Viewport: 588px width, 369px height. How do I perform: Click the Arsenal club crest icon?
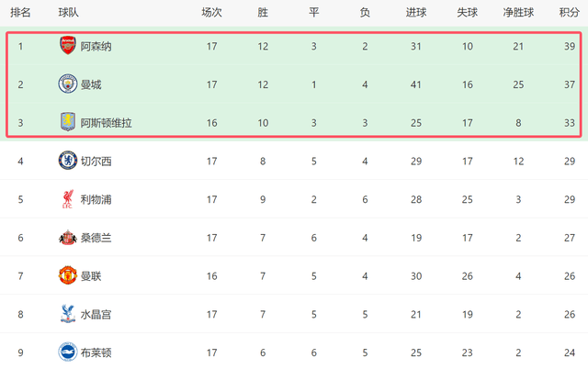(x=67, y=46)
